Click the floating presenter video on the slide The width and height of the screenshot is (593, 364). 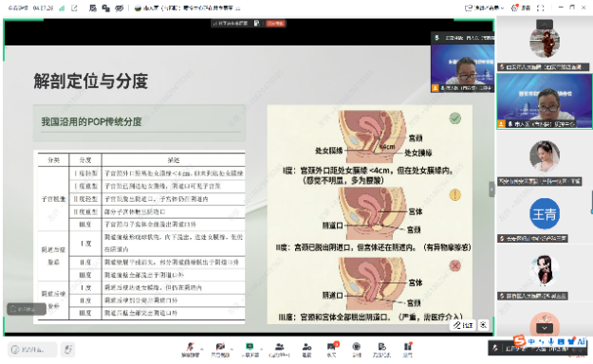pos(462,67)
